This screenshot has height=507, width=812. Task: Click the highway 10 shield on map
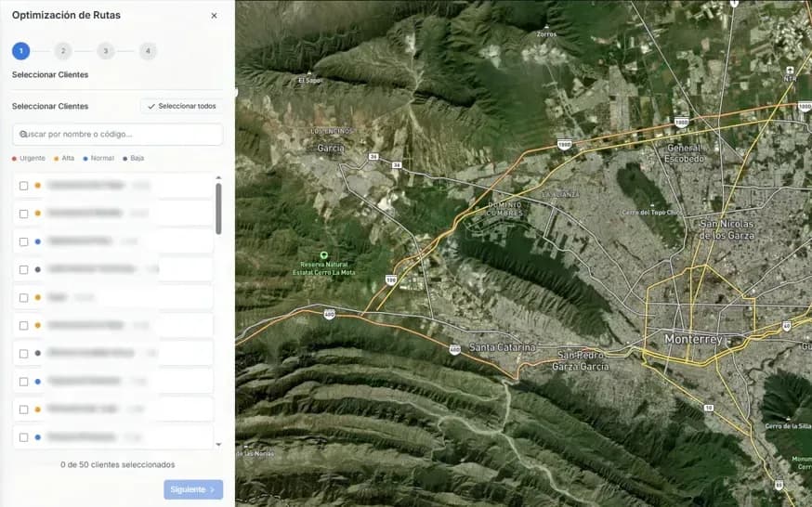709,408
